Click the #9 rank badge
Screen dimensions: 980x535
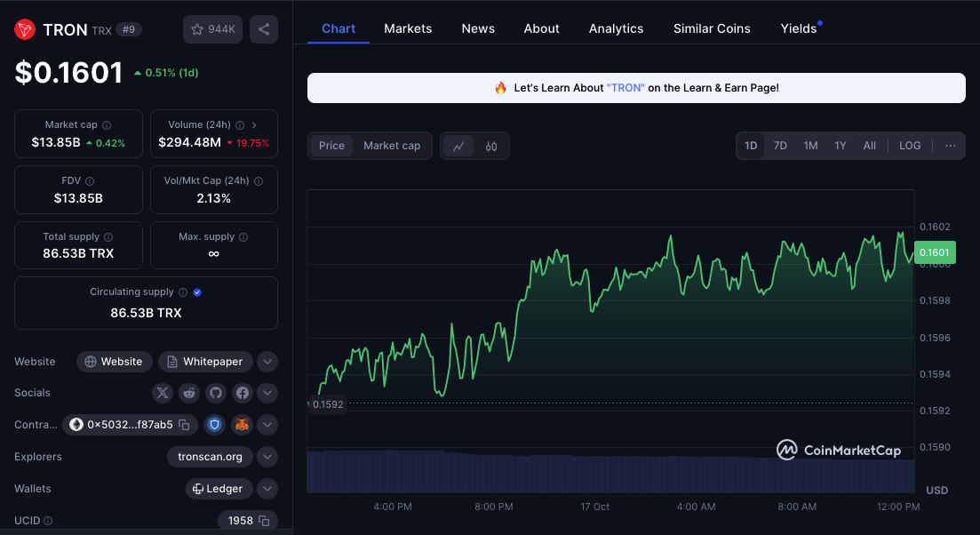[129, 29]
